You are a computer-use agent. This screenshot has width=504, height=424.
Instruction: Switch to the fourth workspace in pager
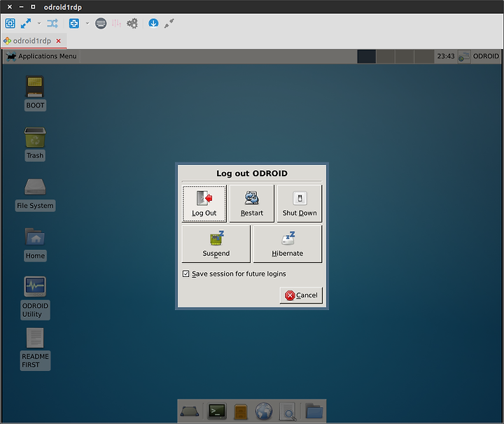tap(423, 56)
